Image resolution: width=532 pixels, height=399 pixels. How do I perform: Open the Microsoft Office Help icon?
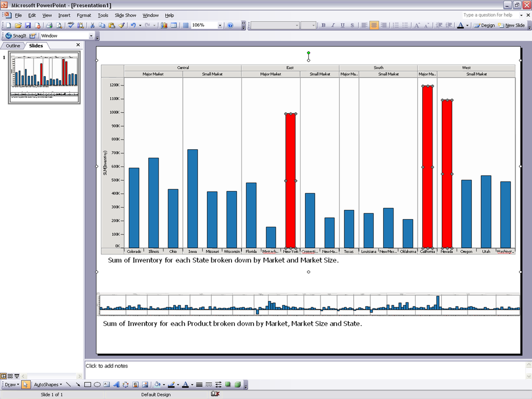230,25
